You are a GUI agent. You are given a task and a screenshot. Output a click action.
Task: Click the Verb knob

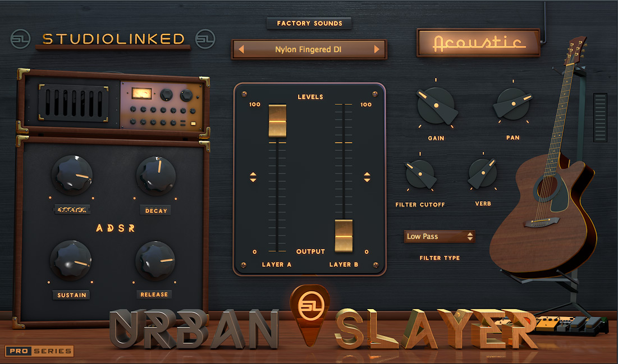click(x=483, y=173)
